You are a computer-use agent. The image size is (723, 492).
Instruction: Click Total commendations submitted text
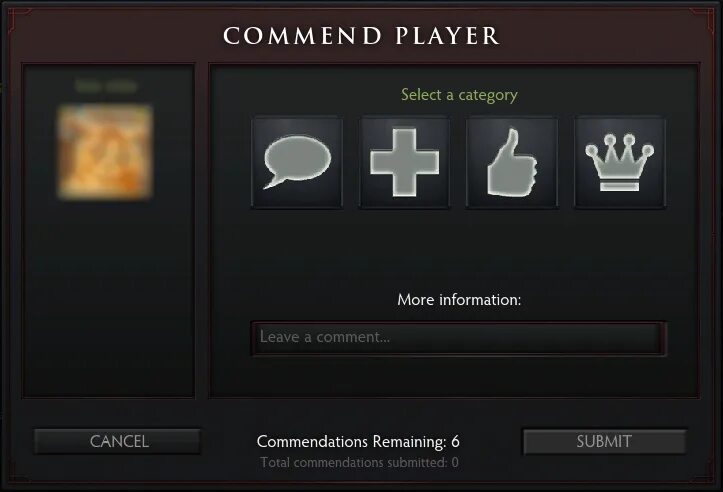360,462
